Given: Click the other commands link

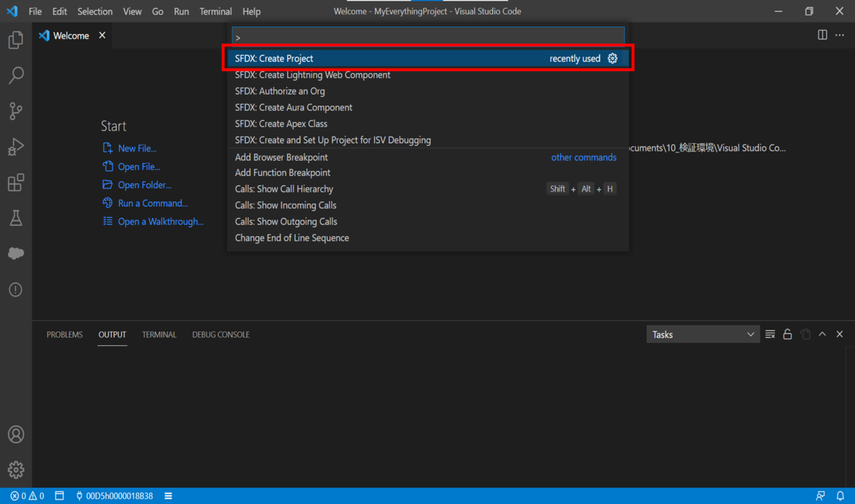Looking at the screenshot, I should [584, 157].
